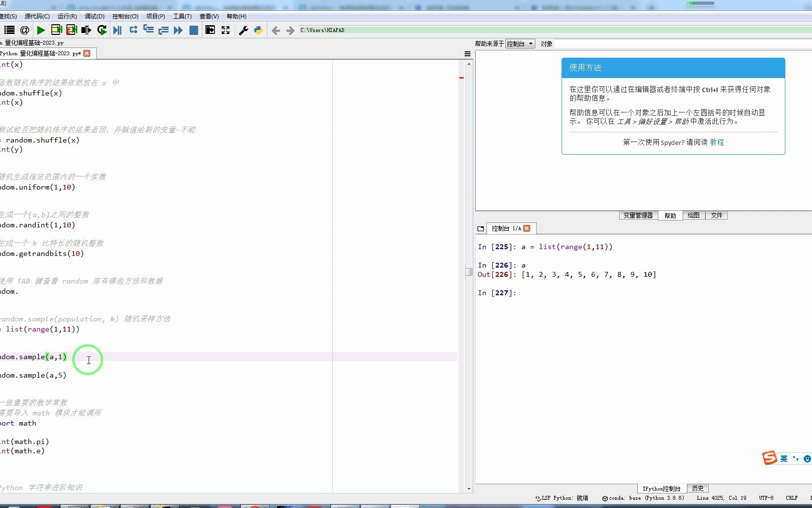Screen dimensions: 812x508
Task: Stop debugging with blue square
Action: click(x=193, y=30)
